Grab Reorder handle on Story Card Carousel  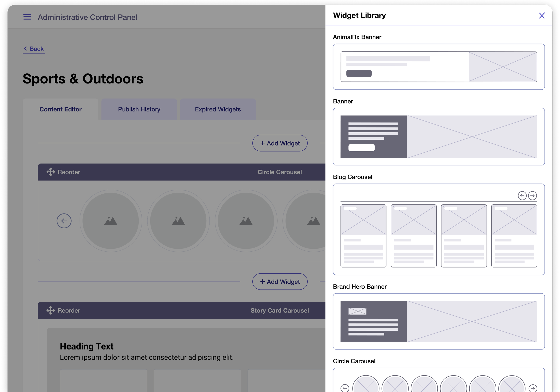pos(51,310)
